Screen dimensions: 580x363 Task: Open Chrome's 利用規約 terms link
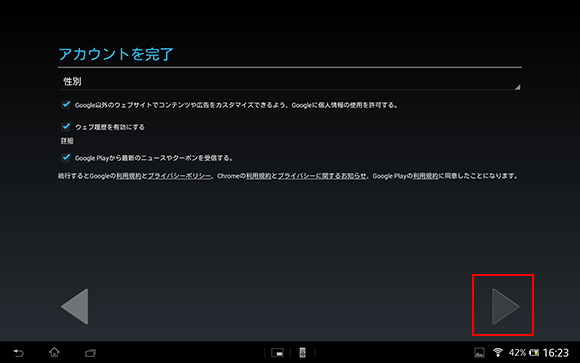coord(259,176)
